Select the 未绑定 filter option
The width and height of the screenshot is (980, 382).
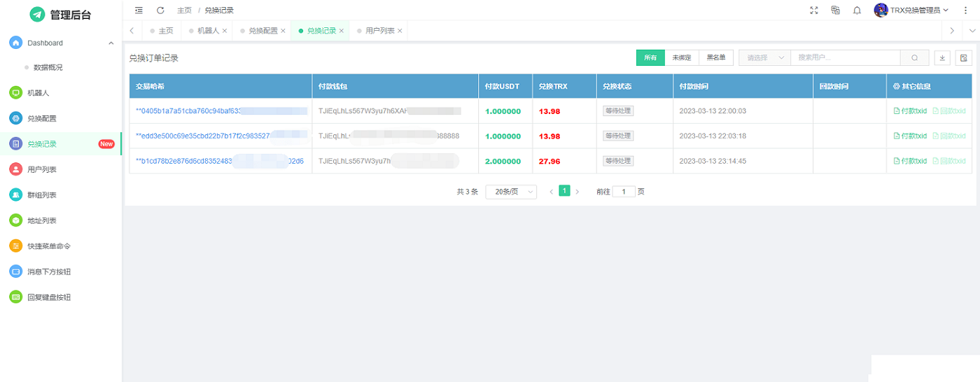682,58
